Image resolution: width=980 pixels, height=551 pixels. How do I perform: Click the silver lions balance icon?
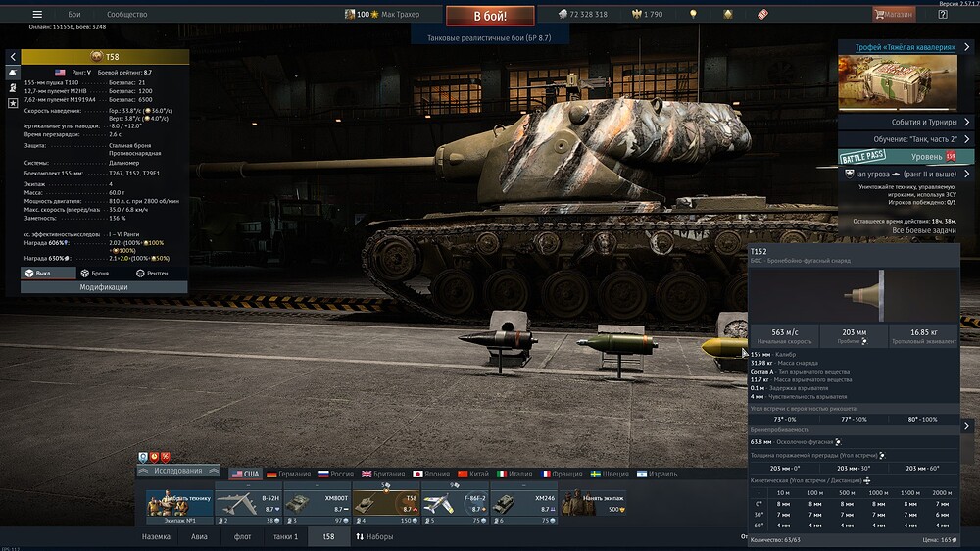[563, 14]
